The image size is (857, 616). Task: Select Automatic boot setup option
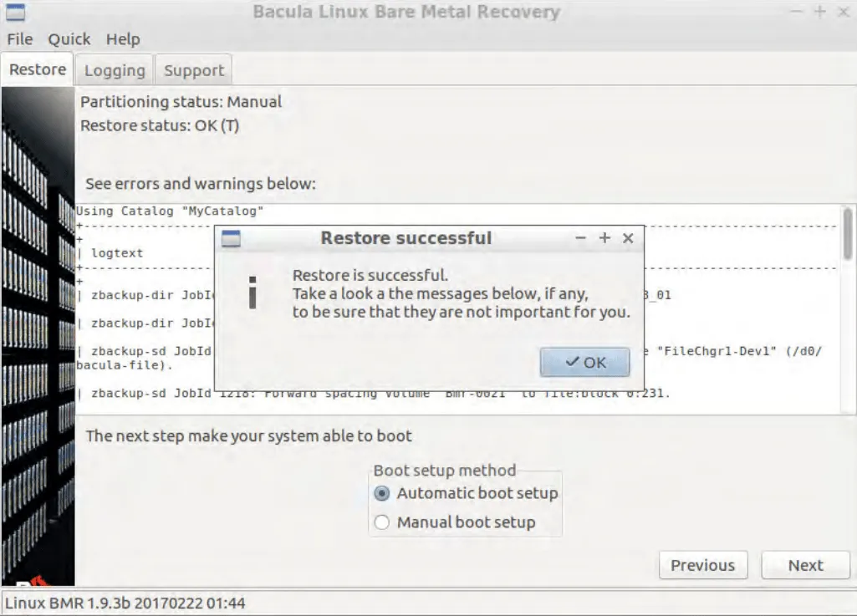click(x=467, y=493)
